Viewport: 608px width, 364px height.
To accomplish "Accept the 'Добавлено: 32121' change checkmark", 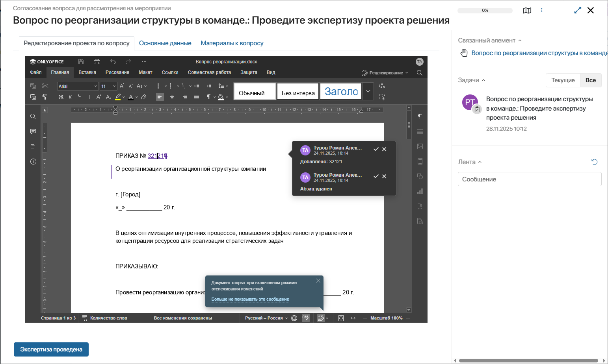I will point(376,149).
